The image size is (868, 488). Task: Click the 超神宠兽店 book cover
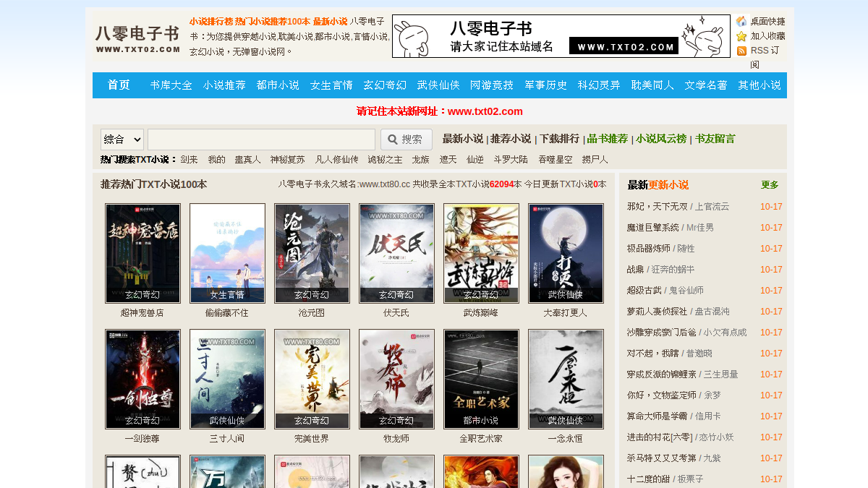point(142,253)
